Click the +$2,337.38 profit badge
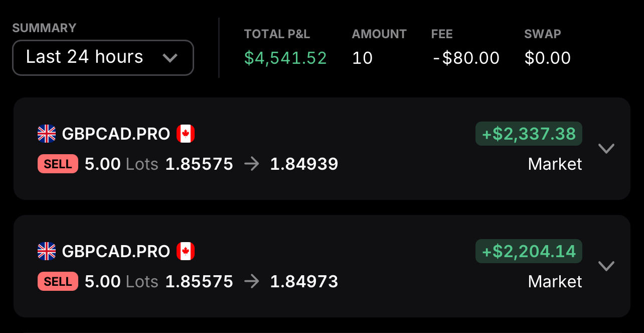644x333 pixels. [529, 134]
